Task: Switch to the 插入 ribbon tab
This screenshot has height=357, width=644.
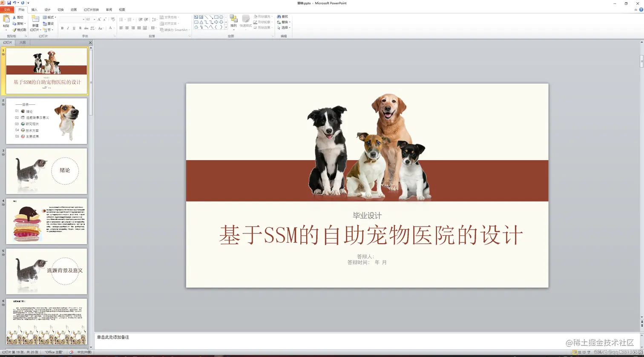Action: (x=34, y=9)
